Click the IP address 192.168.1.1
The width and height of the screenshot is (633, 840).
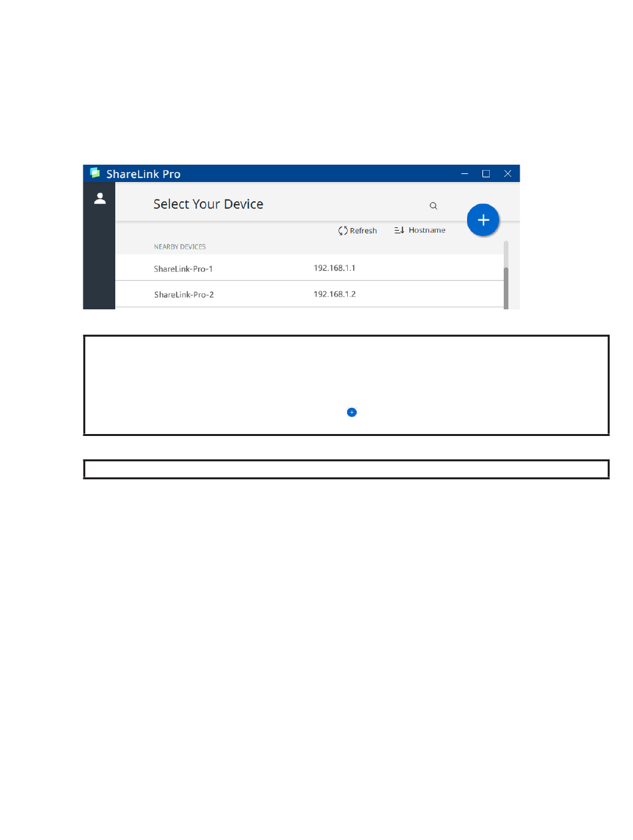click(334, 268)
